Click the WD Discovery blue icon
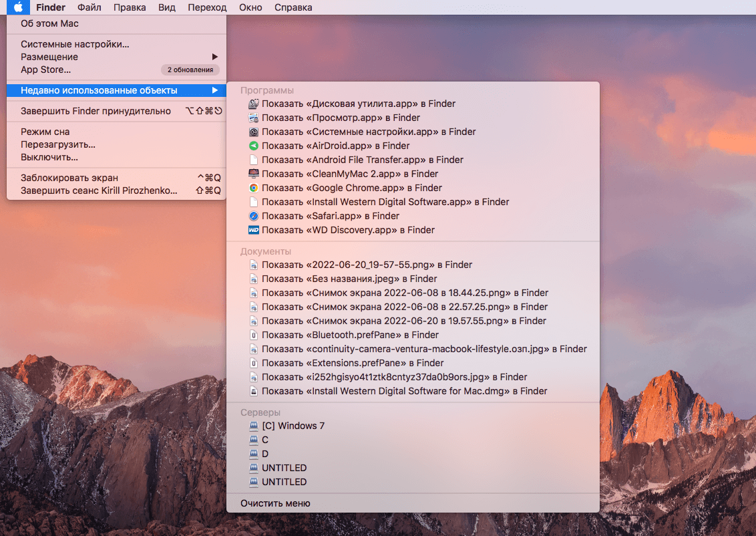Viewport: 756px width, 536px height. (x=253, y=231)
